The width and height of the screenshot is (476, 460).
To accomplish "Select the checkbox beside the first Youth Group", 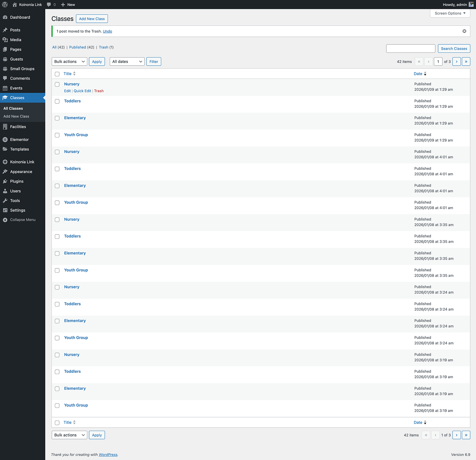I will tap(57, 135).
